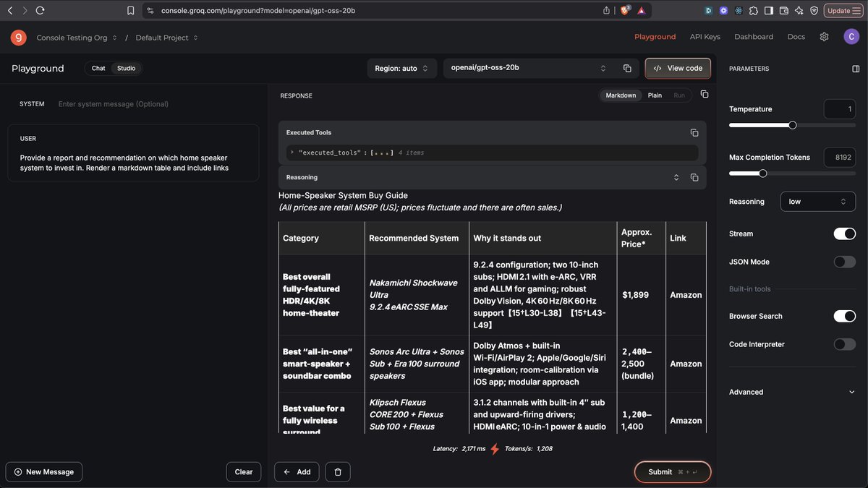Click the Groq logo in the top left

pos(18,37)
